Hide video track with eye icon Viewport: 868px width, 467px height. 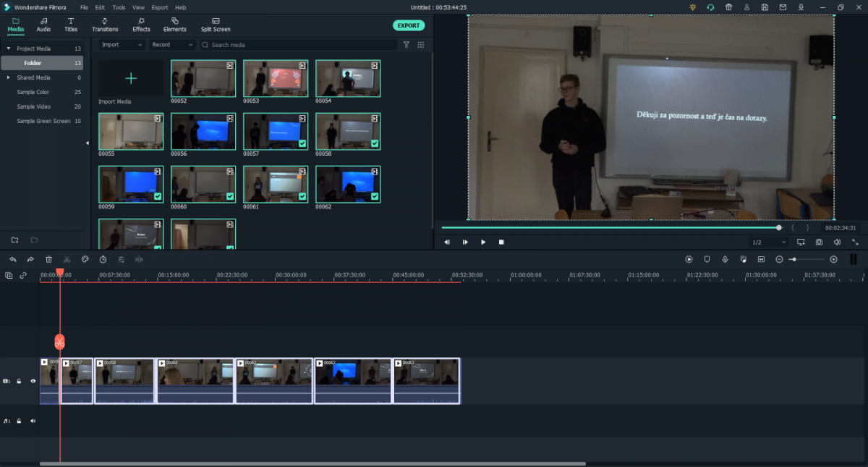point(33,381)
